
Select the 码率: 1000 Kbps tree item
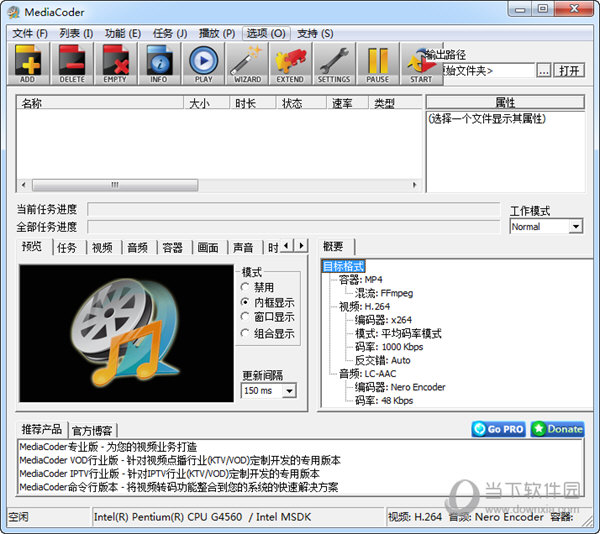(389, 347)
